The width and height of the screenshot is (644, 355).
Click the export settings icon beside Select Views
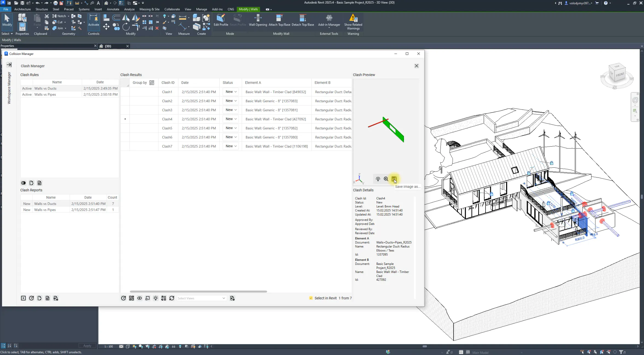[x=232, y=298]
